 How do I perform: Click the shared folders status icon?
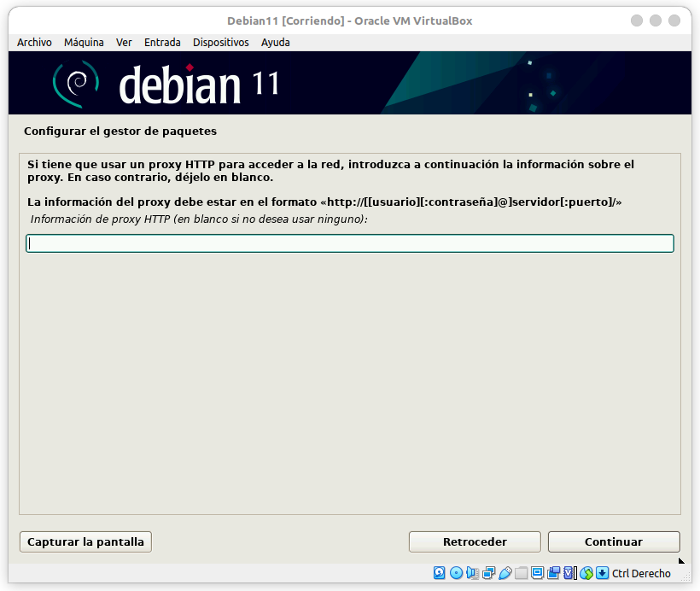(x=521, y=573)
